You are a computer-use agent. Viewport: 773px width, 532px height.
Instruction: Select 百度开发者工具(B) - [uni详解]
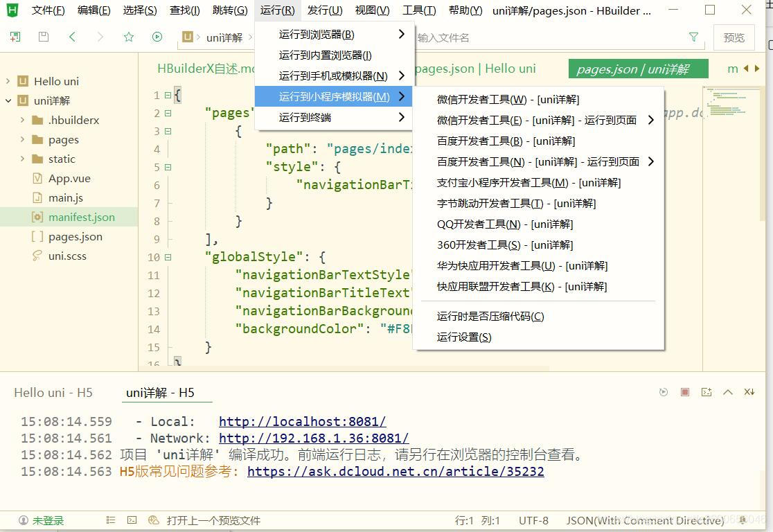pos(539,141)
